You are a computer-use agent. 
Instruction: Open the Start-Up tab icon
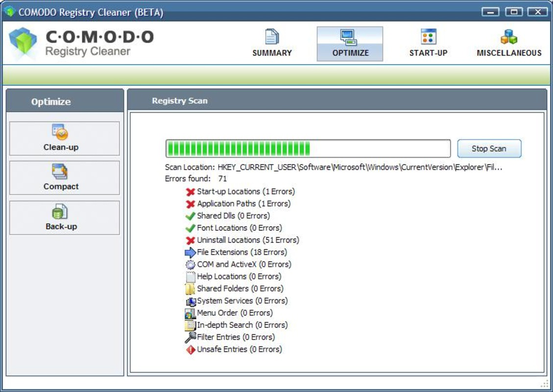429,37
